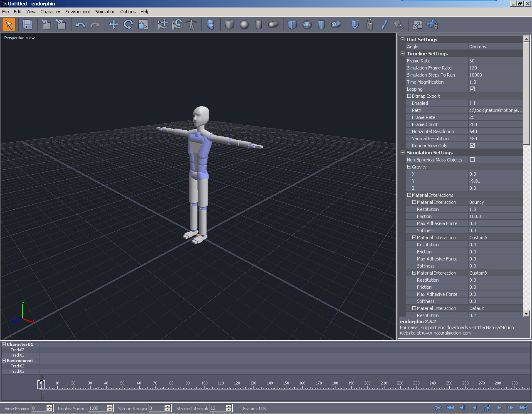The width and height of the screenshot is (532, 414).
Task: Increase the View Frame stepper
Action: (49, 407)
